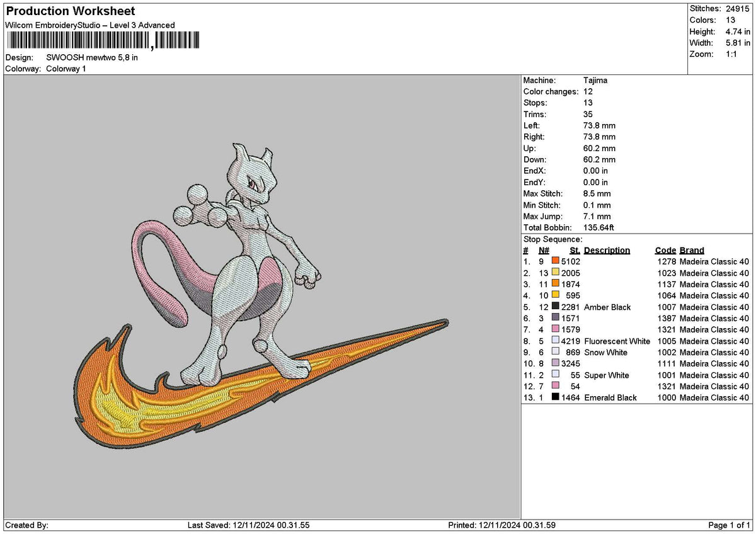Click the Max Jump value '7.1 mm'
Viewport: 756px width, 534px height.
(597, 217)
